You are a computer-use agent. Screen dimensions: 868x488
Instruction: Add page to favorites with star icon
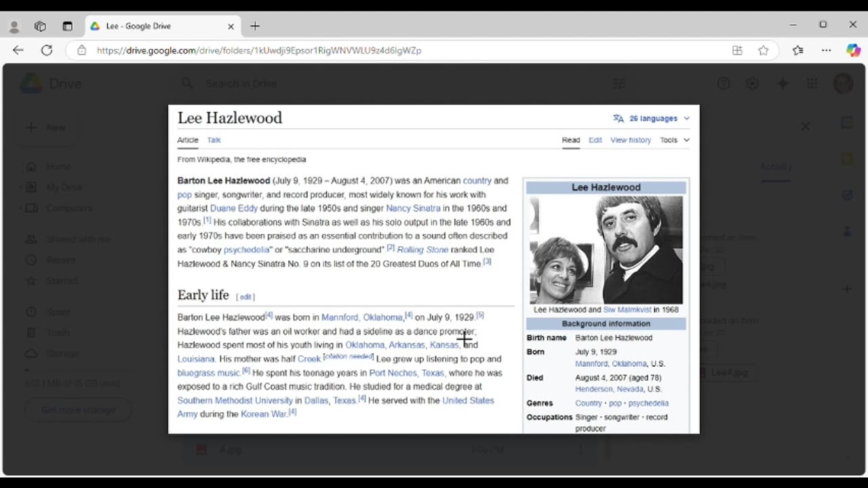click(x=763, y=50)
